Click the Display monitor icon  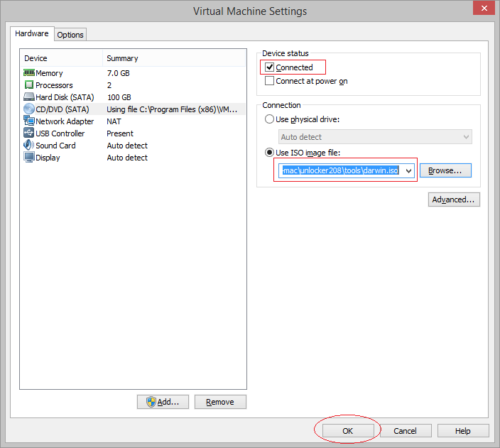click(x=28, y=157)
